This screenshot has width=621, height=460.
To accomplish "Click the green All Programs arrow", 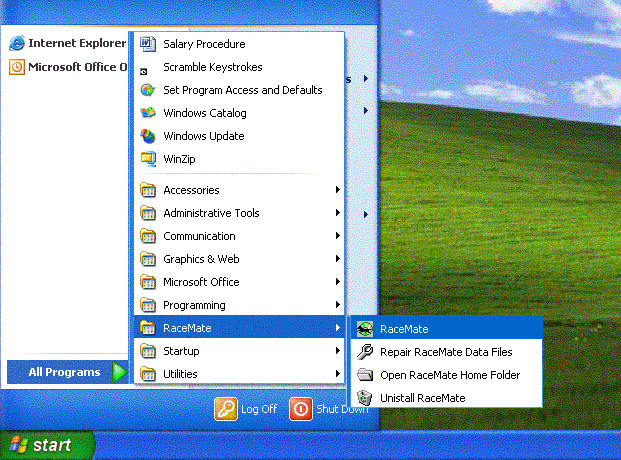I will [119, 372].
